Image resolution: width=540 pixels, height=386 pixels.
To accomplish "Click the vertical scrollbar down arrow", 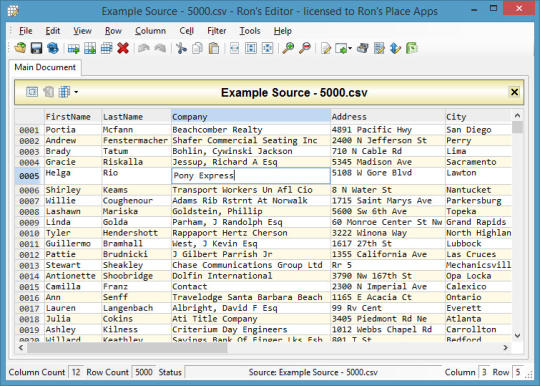I will click(517, 335).
